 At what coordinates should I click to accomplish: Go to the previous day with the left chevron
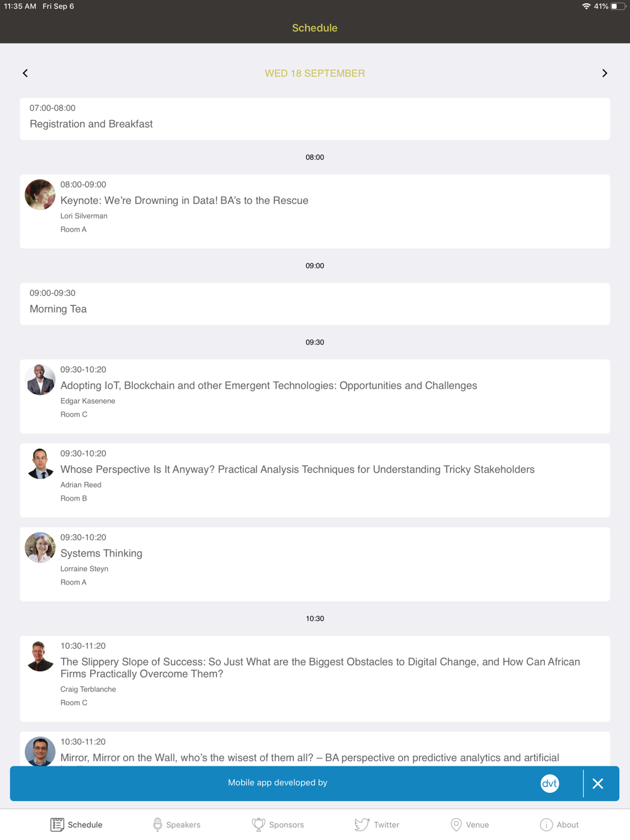25,73
